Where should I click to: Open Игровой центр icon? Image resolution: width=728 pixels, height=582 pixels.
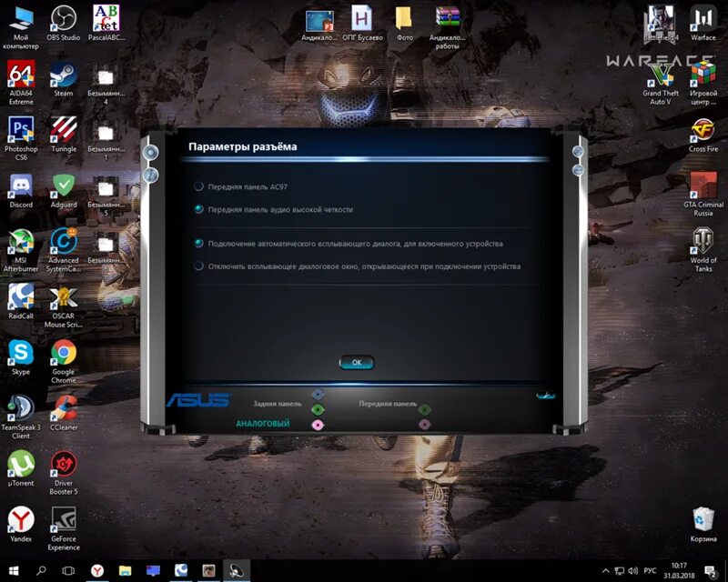[703, 84]
